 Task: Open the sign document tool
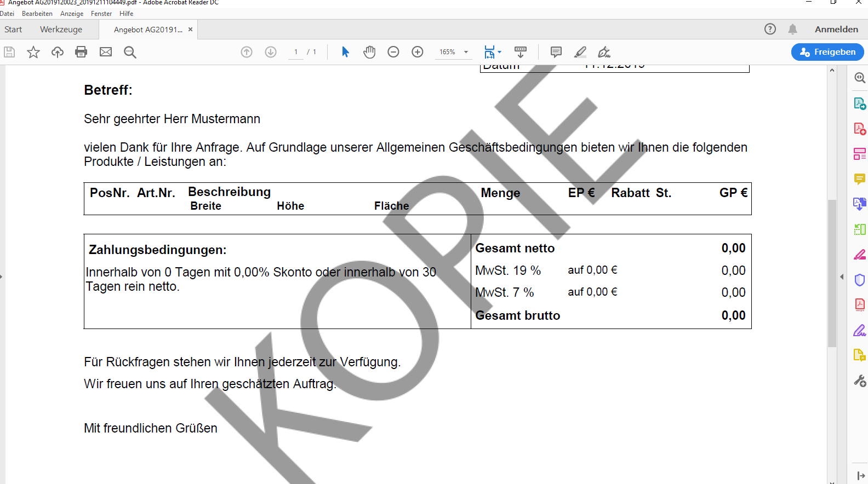(x=604, y=52)
